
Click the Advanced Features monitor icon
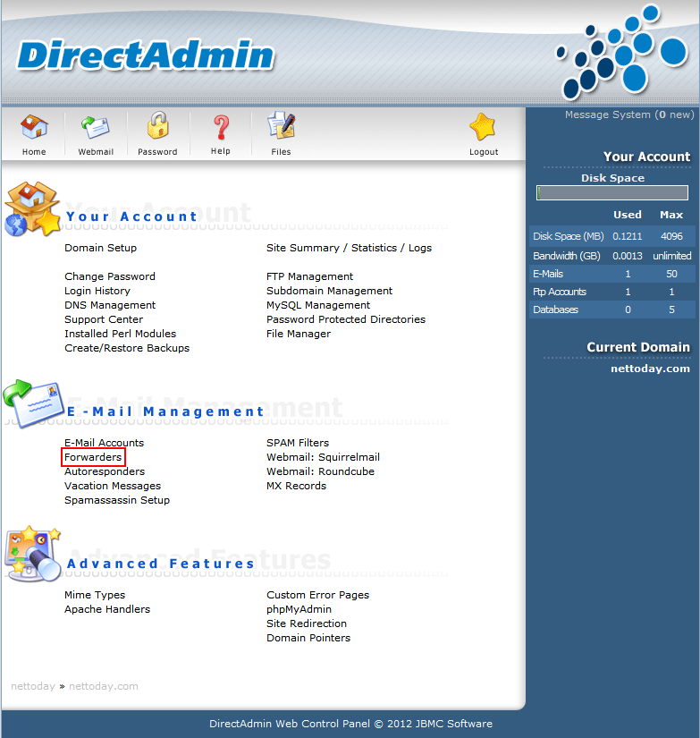click(x=33, y=554)
